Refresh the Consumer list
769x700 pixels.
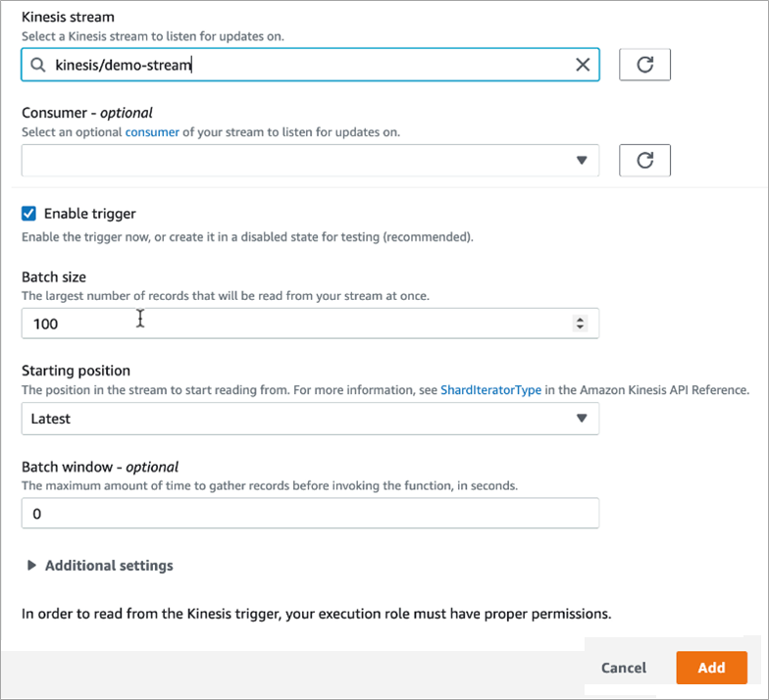(644, 161)
